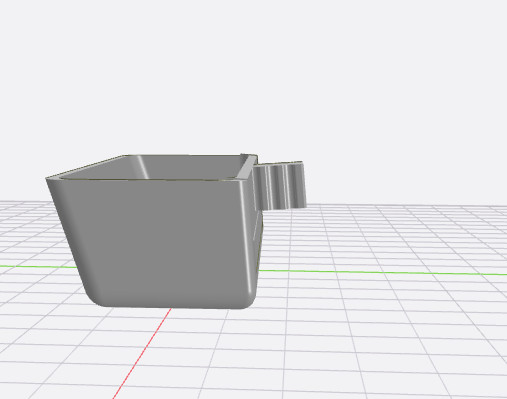The height and width of the screenshot is (399, 507).
Task: Select a vertical groove on the clip tab
Action: tap(269, 187)
